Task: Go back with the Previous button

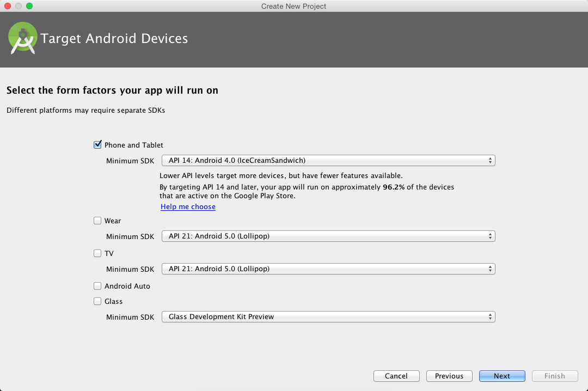Action: (449, 376)
